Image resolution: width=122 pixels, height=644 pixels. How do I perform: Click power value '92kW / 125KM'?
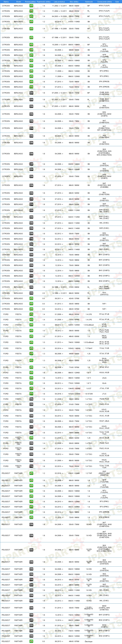point(74,325)
